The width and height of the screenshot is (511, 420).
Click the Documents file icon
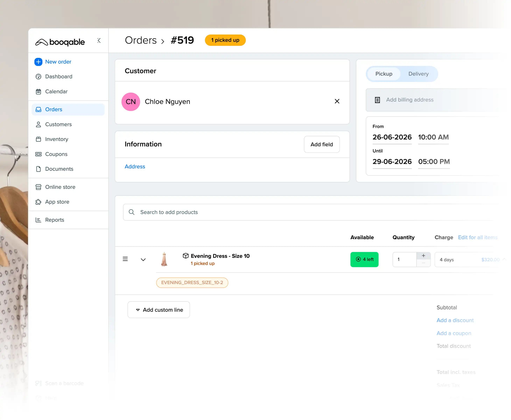point(38,169)
